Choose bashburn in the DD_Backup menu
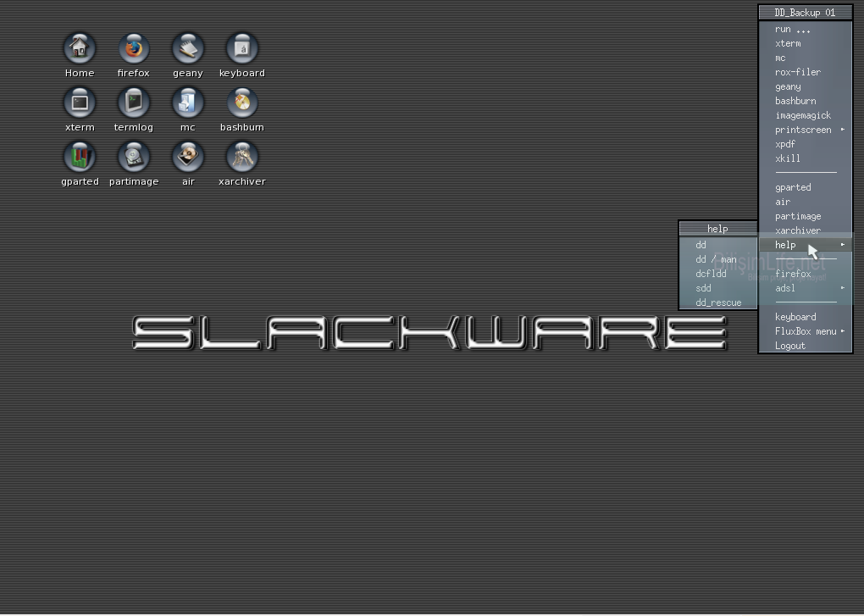The height and width of the screenshot is (616, 864). click(x=806, y=101)
